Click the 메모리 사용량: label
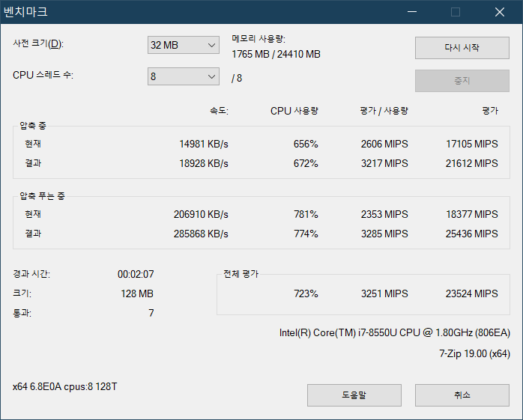 click(x=259, y=39)
